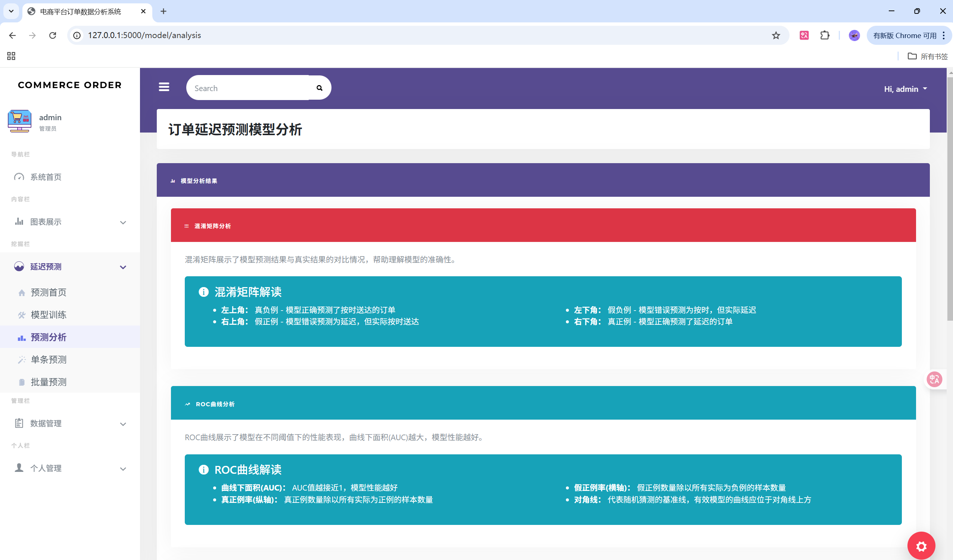
Task: Open the 模型训练 submenu item
Action: [49, 315]
